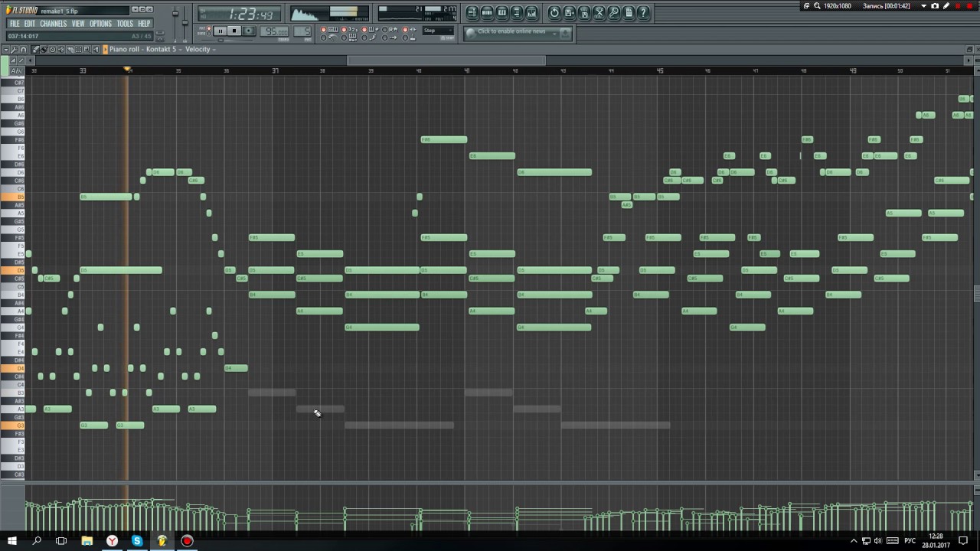Toggle the piano roll magnet snap icon
This screenshot has height=551, width=980.
coord(24,49)
